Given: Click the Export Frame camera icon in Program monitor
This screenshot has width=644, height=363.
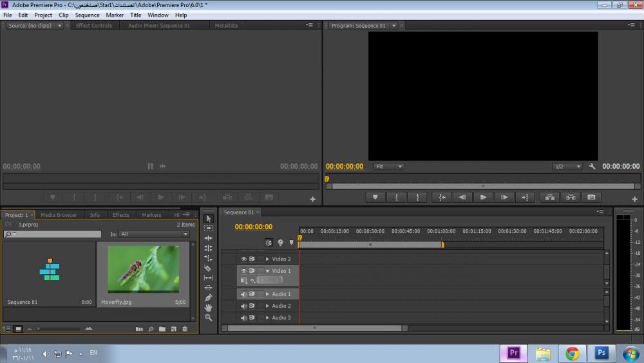Looking at the screenshot, I should click(591, 198).
